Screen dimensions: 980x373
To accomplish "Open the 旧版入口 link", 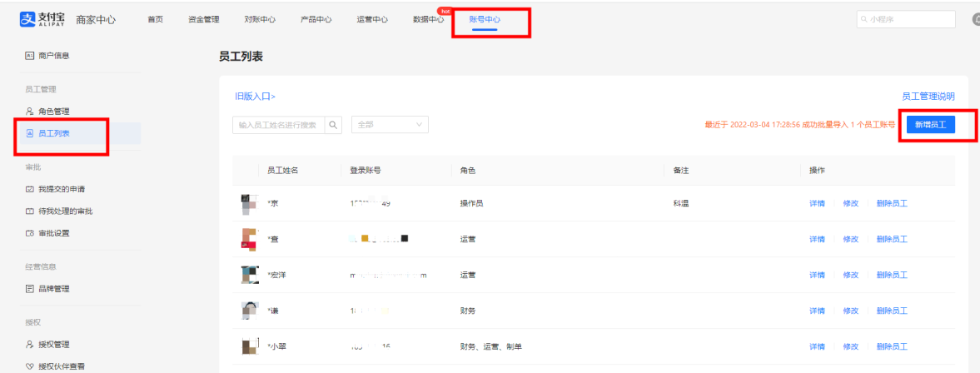I will (255, 97).
